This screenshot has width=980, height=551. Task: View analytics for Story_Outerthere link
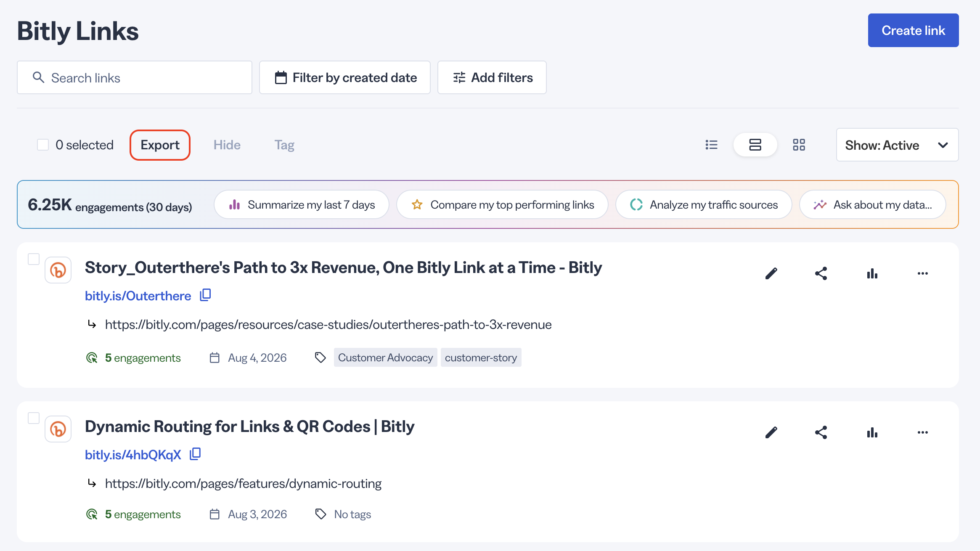(872, 273)
